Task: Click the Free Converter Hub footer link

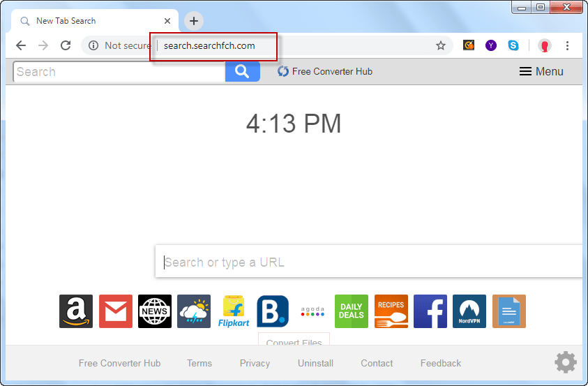Action: (x=120, y=363)
